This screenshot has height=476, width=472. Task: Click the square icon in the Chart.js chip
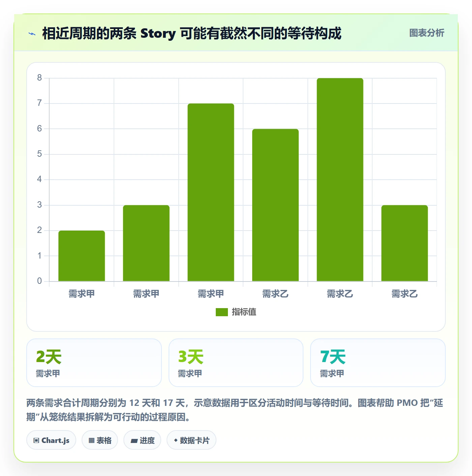pos(36,441)
